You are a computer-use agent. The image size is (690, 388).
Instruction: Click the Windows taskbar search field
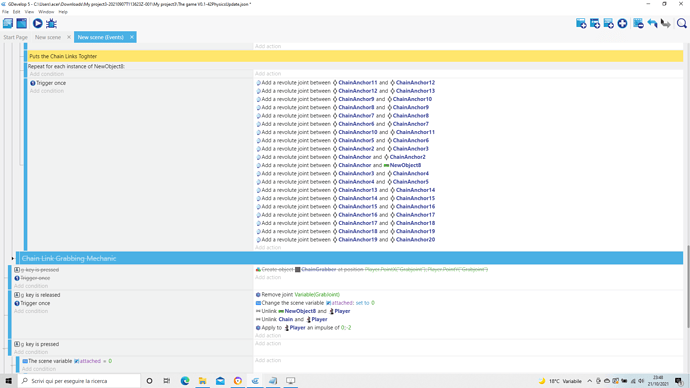tap(79, 381)
